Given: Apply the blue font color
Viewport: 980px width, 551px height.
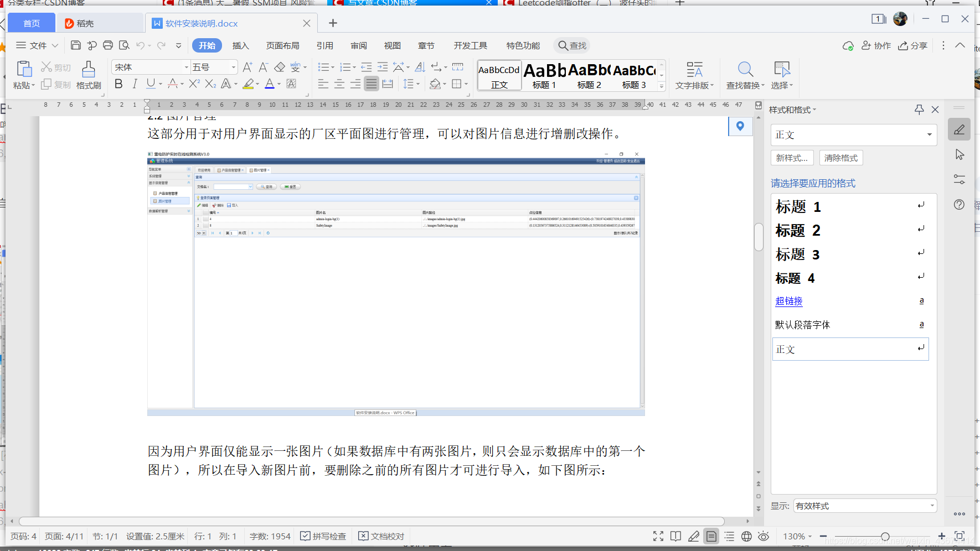Looking at the screenshot, I should point(270,84).
